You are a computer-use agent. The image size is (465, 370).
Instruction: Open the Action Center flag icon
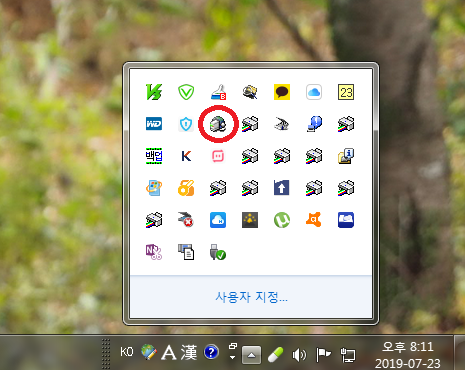[323, 355]
